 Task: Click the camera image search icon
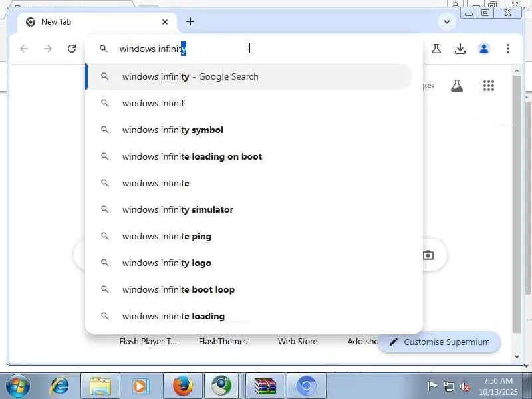428,255
